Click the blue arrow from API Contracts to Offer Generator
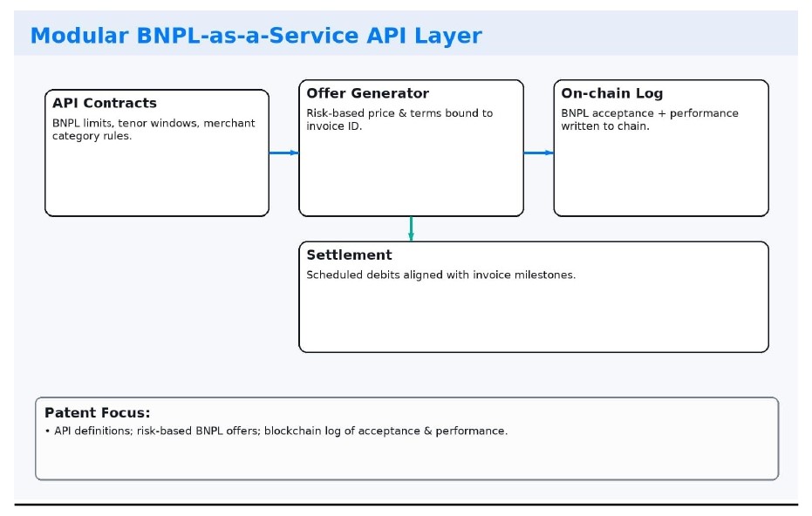The width and height of the screenshot is (812, 516). [x=283, y=153]
